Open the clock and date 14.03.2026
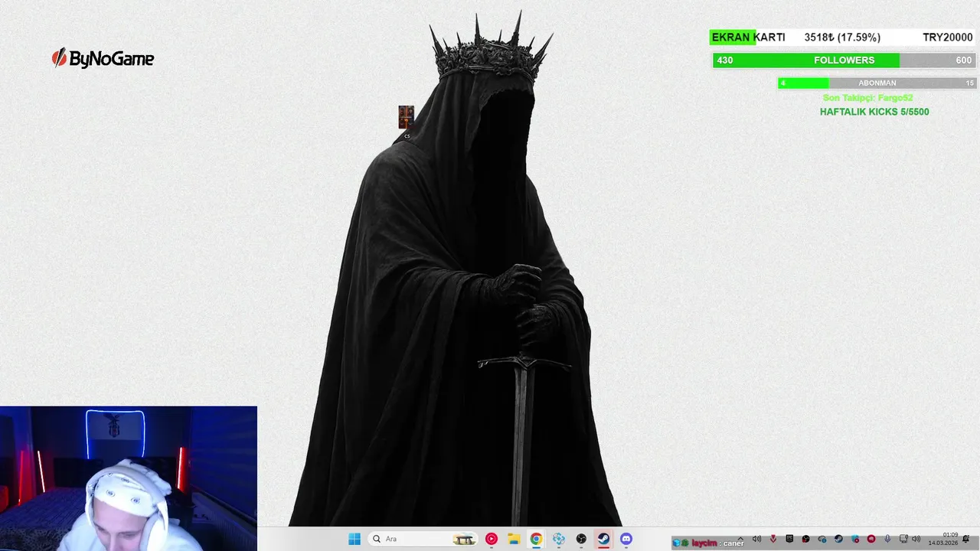 point(943,539)
